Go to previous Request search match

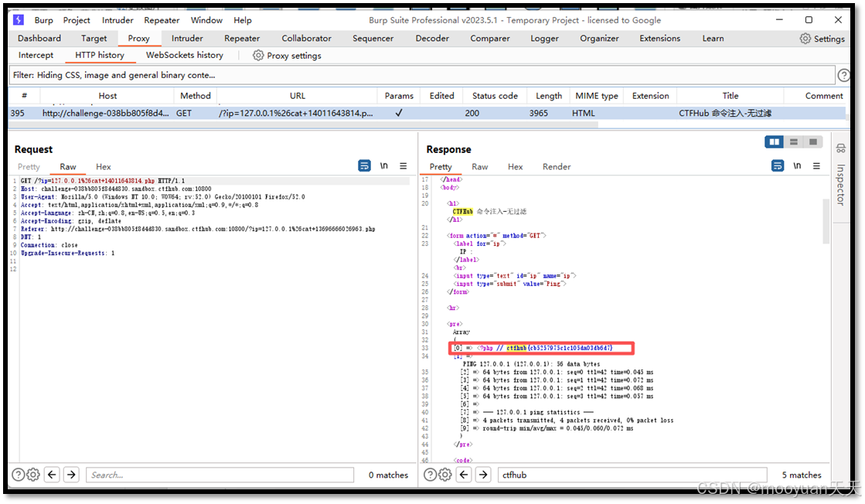[x=53, y=475]
